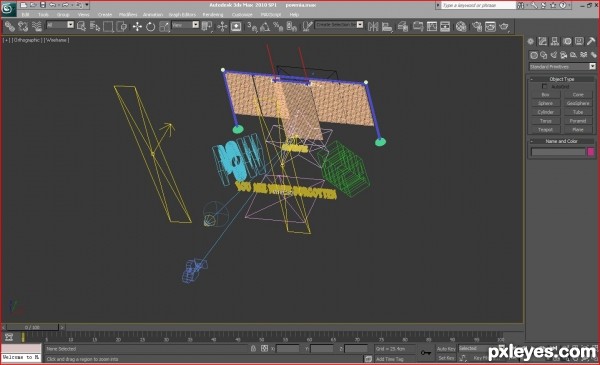Screen dimensions: 600x365
Task: Activate the Select and Rotate tool
Action: [x=150, y=26]
